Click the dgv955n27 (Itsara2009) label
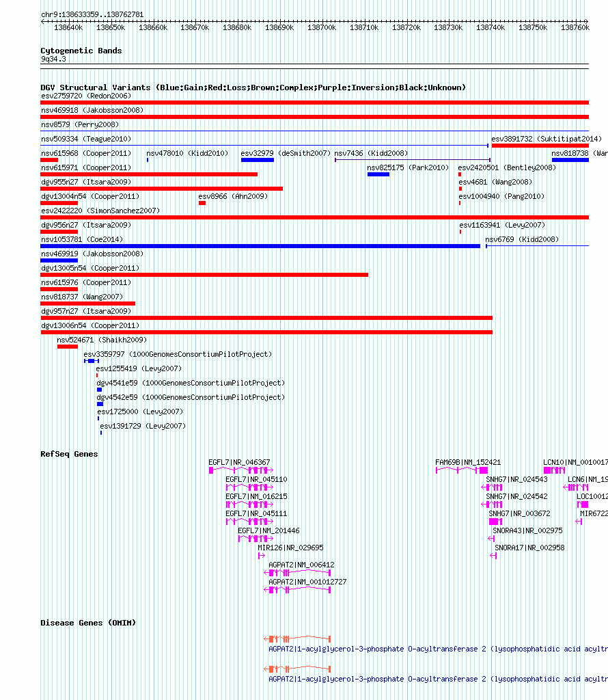The width and height of the screenshot is (608, 700). click(x=86, y=182)
